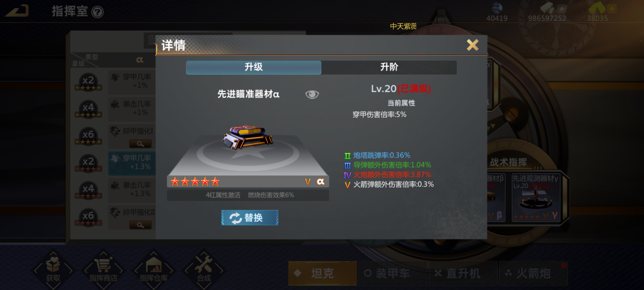Select the 火箭炮 unit tab
This screenshot has height=290, width=644.
pos(533,273)
